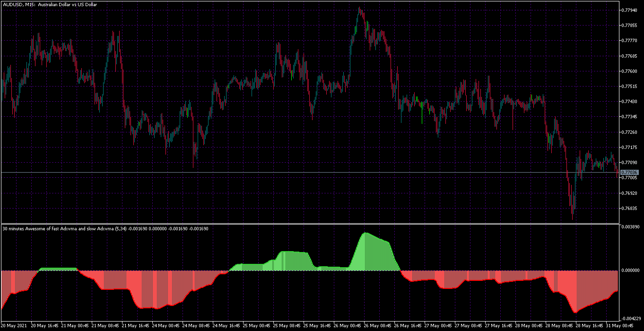
Task: Click the 25 May 00:45 time label
Action: click(257, 326)
